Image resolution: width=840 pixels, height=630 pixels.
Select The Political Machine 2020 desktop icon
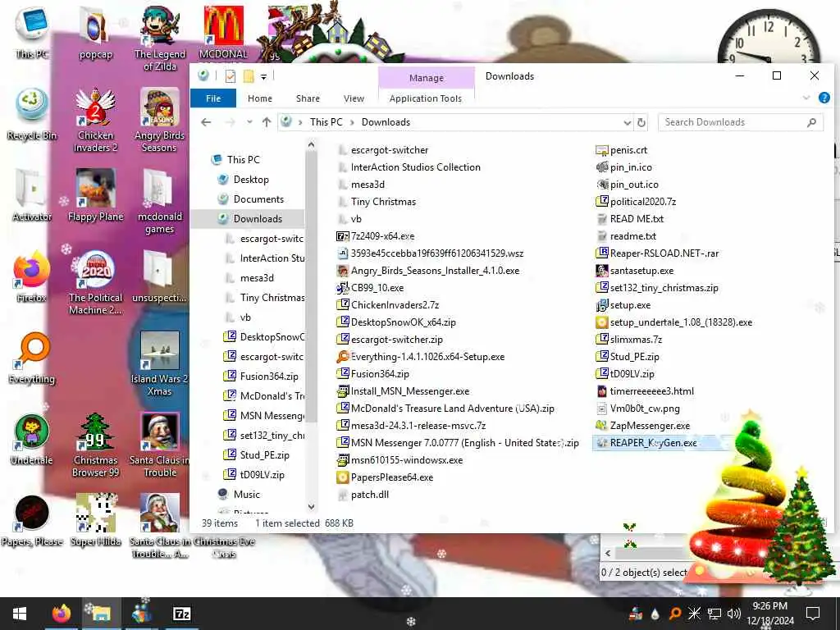click(95, 283)
